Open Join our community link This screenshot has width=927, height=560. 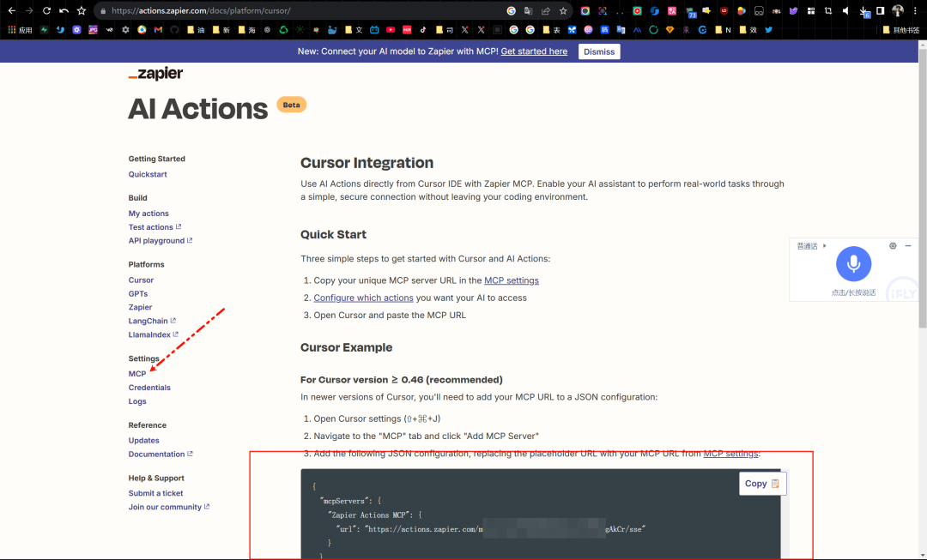coord(169,507)
